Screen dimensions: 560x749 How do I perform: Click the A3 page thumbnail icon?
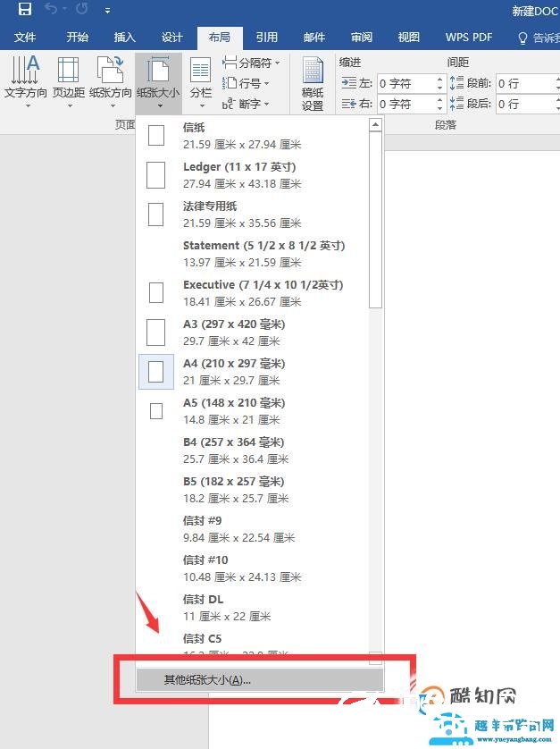tap(155, 332)
